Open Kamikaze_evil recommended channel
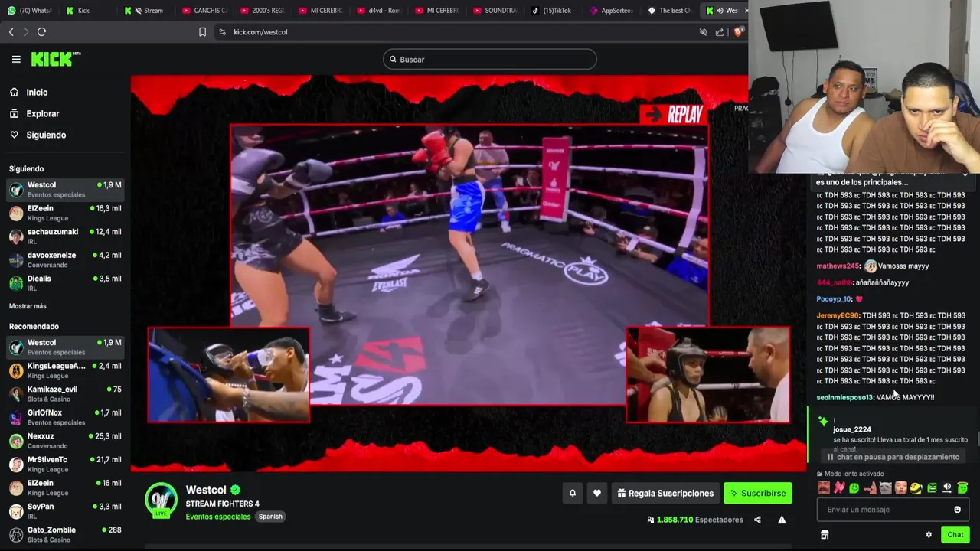Image resolution: width=980 pixels, height=551 pixels. 65,393
